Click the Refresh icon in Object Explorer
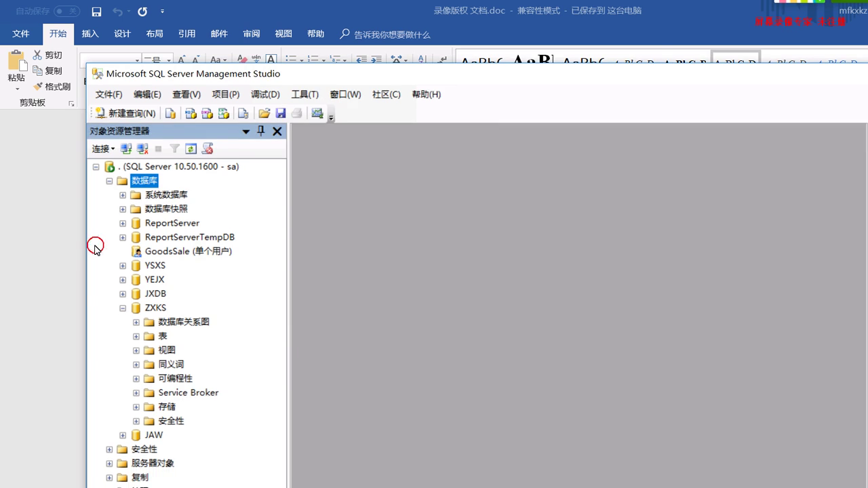The image size is (868, 488). point(191,148)
